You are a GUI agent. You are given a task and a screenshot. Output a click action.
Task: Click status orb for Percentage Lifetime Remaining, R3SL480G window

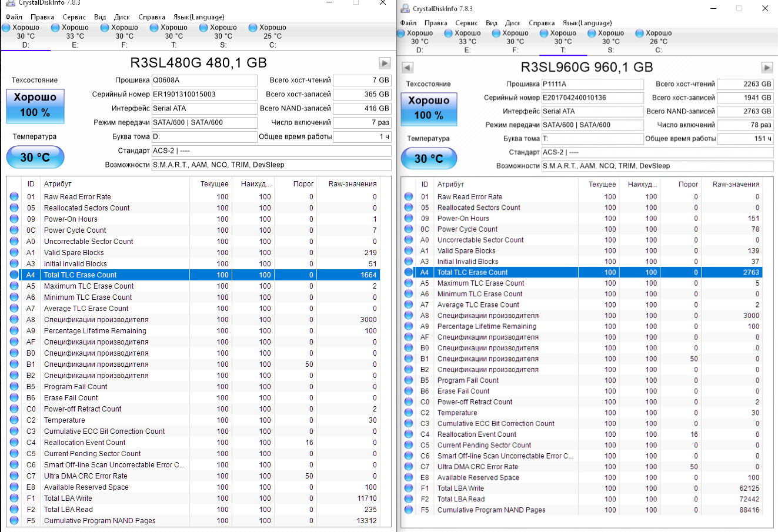[x=14, y=331]
